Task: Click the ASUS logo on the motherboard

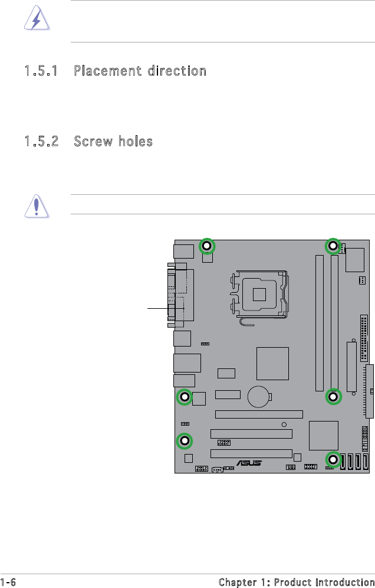Action: pyautogui.click(x=249, y=463)
